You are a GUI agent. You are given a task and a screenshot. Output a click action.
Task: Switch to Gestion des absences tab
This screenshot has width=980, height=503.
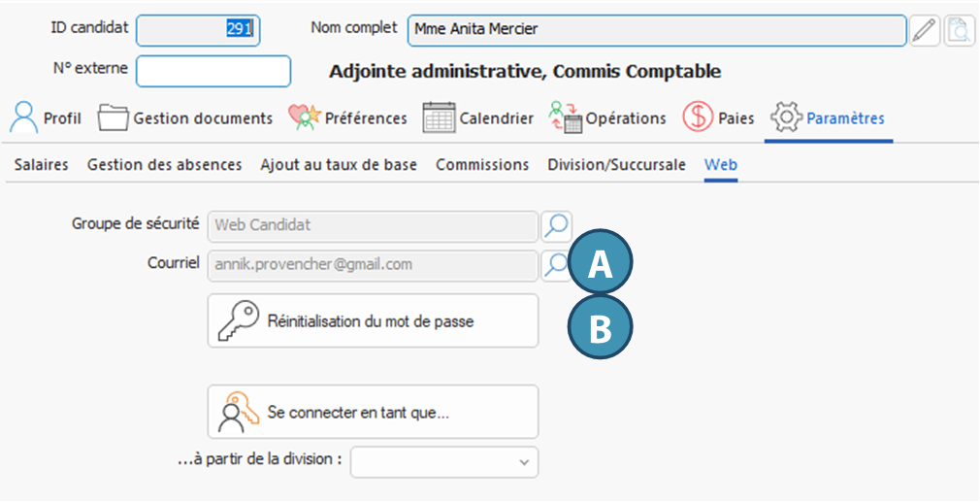click(x=164, y=165)
